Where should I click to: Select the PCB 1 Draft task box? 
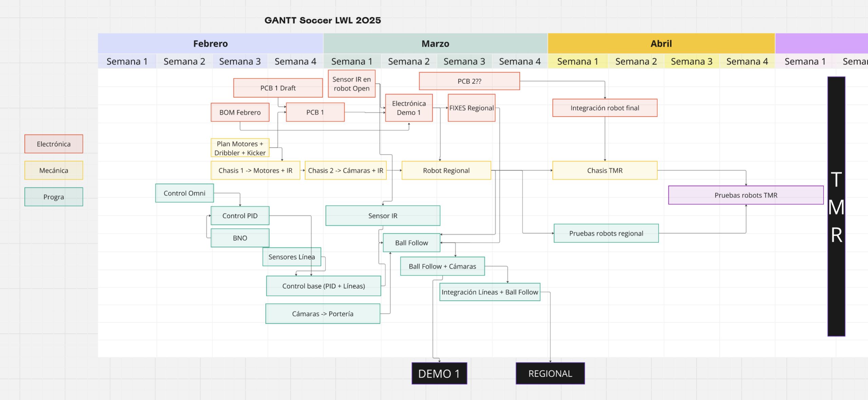(x=278, y=88)
